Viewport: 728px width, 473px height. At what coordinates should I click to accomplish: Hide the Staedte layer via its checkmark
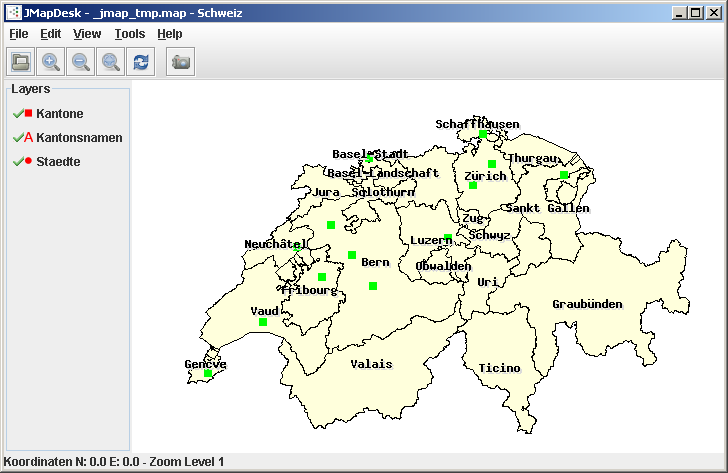tap(17, 161)
